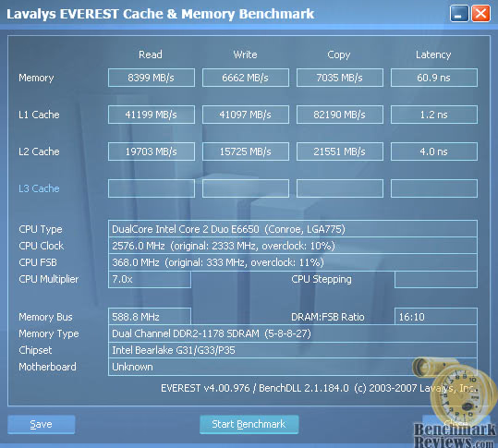Close the EVEREST benchmark window

[480, 14]
